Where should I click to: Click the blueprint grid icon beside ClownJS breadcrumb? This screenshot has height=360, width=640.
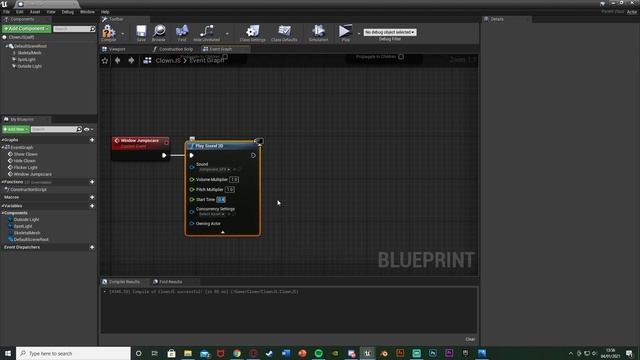tap(147, 60)
